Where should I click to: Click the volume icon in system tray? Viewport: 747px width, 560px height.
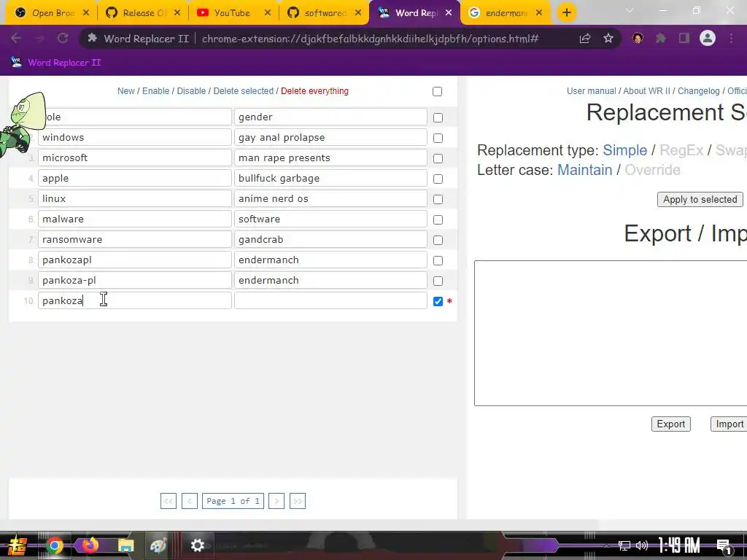642,545
